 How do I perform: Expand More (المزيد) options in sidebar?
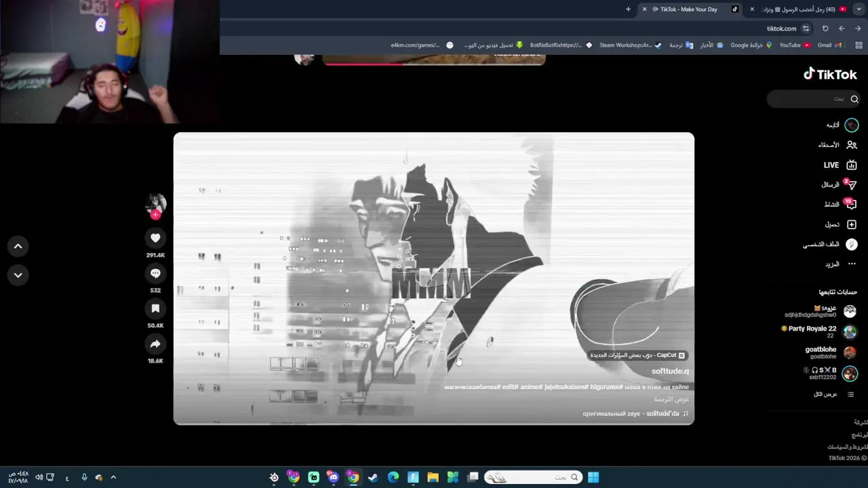(x=841, y=264)
